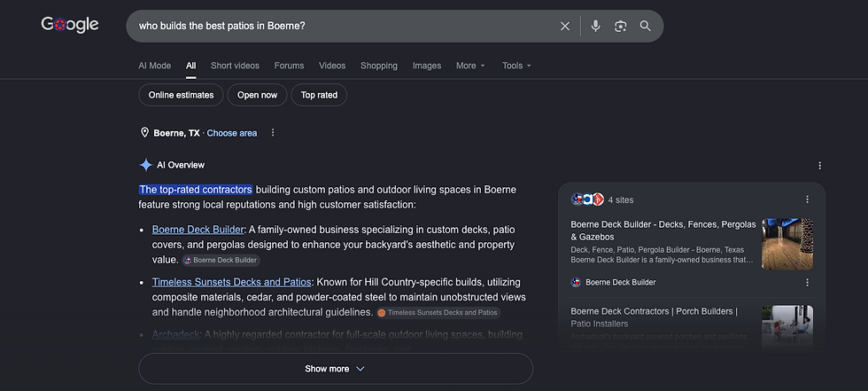
Task: Open the Archadeck link
Action: 175,334
